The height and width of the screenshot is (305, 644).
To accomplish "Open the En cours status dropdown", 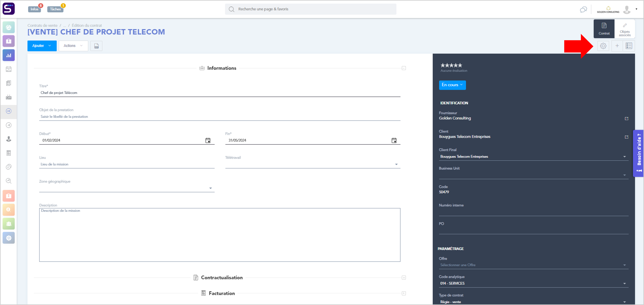I will click(452, 85).
